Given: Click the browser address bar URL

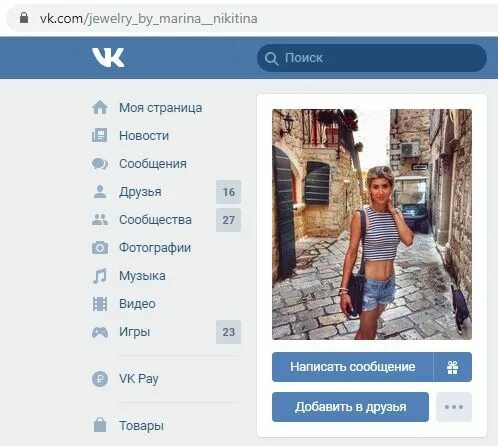Looking at the screenshot, I should point(149,18).
